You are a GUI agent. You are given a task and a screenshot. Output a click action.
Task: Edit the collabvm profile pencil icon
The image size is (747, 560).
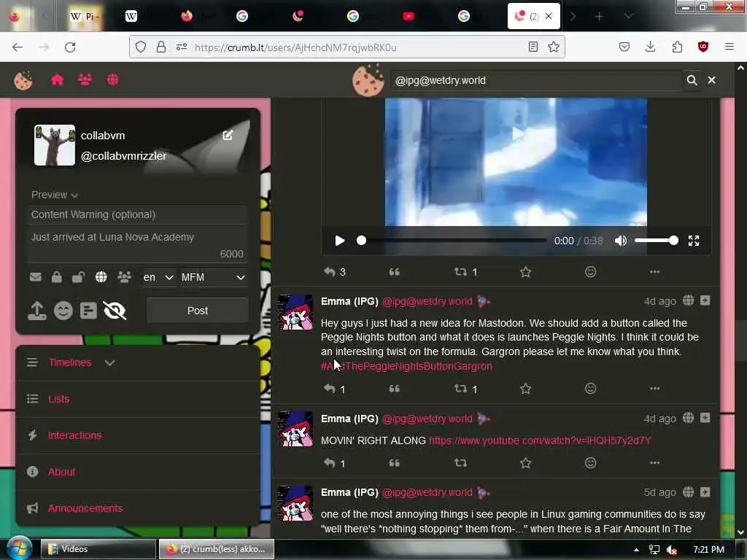point(228,135)
